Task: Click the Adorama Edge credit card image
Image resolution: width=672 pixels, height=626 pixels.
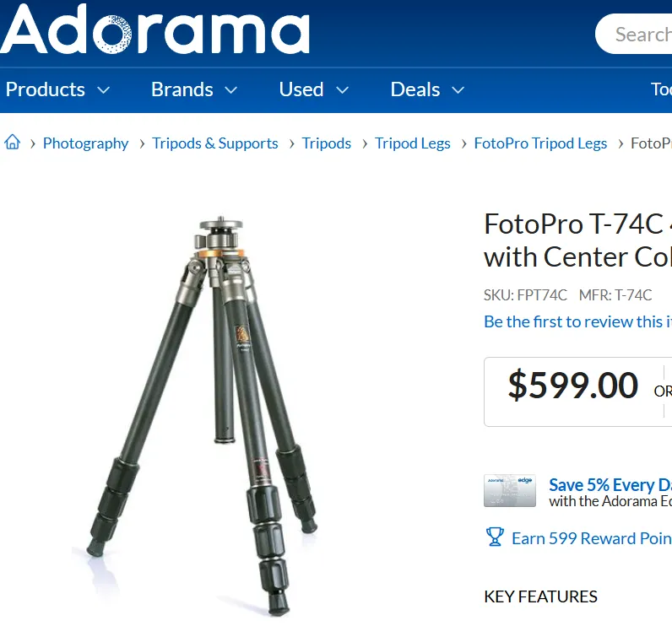Action: point(510,491)
